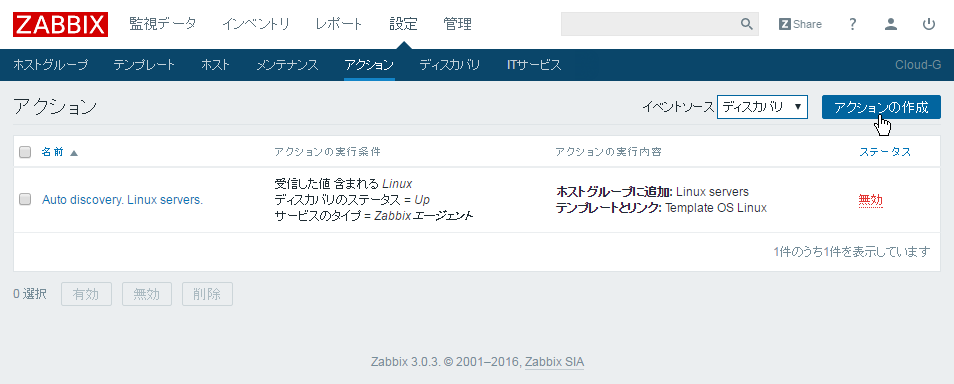The image size is (954, 384).
Task: Click the 削除 bulk button
Action: coord(207,294)
